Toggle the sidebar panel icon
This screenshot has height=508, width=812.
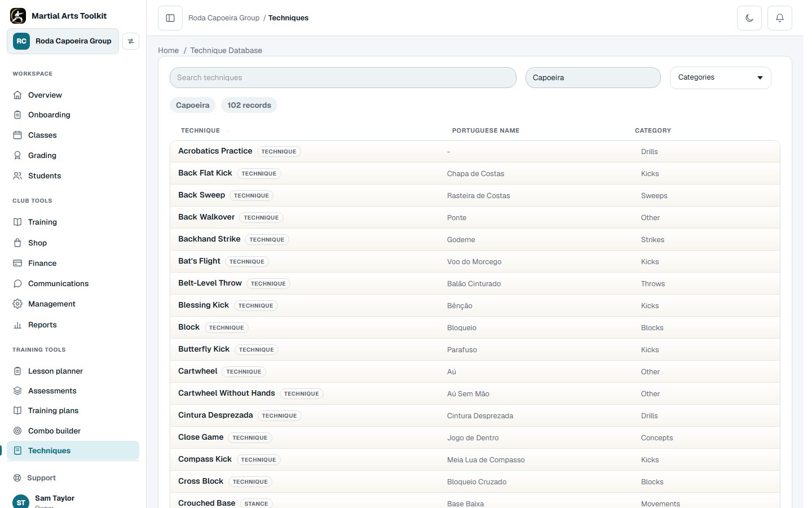[170, 18]
